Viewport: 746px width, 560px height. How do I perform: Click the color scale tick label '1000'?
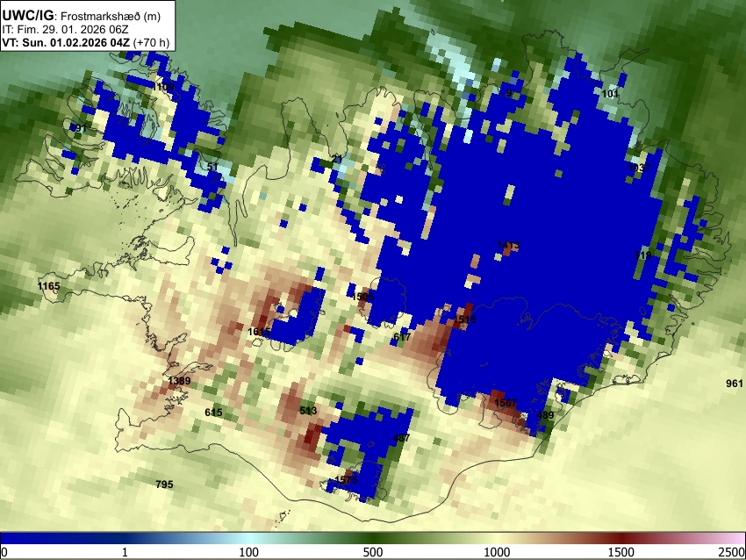pyautogui.click(x=497, y=552)
